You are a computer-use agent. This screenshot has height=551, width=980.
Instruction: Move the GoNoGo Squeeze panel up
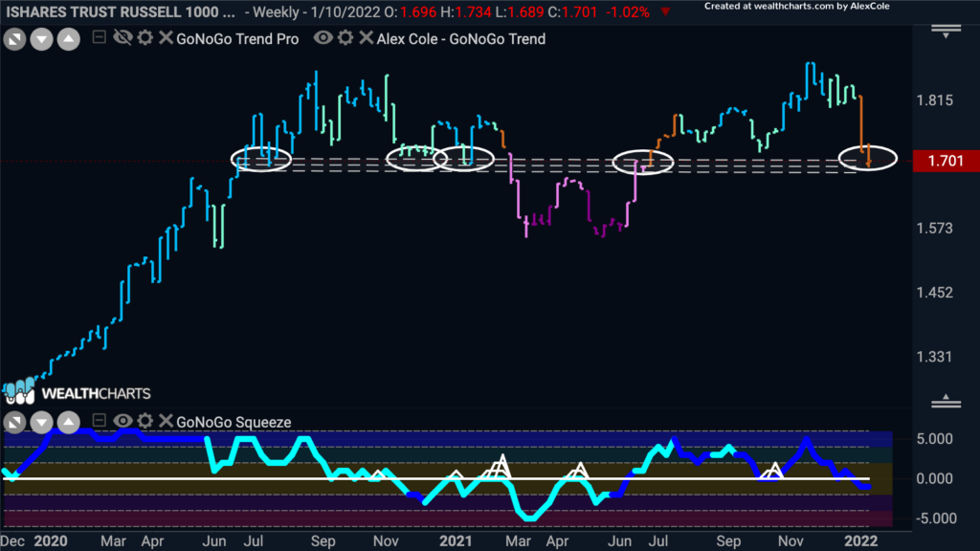click(x=69, y=422)
